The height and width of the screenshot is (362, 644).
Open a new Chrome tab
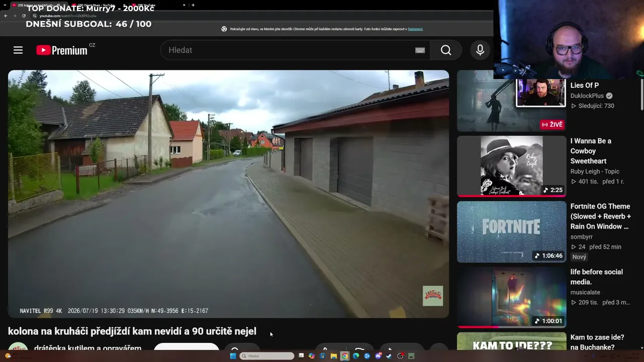click(193, 5)
